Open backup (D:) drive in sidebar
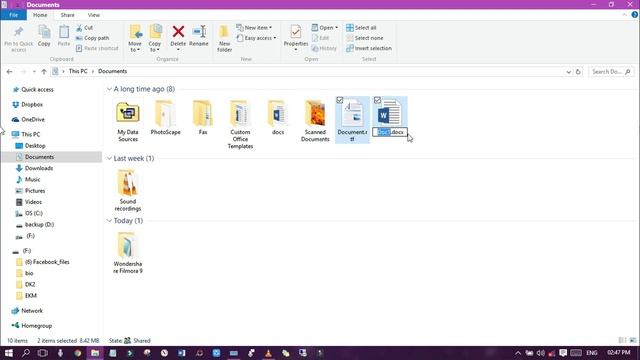Viewport: 640px width, 360px height. [39, 224]
